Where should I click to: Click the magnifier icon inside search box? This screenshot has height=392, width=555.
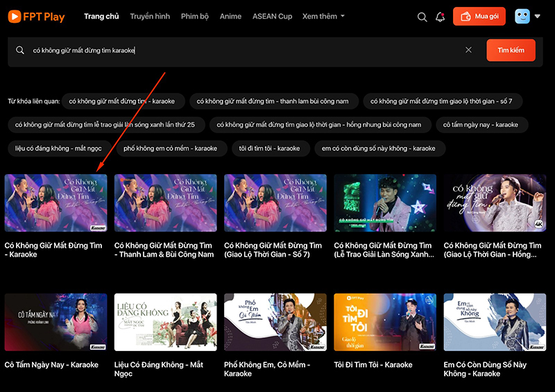[x=20, y=50]
